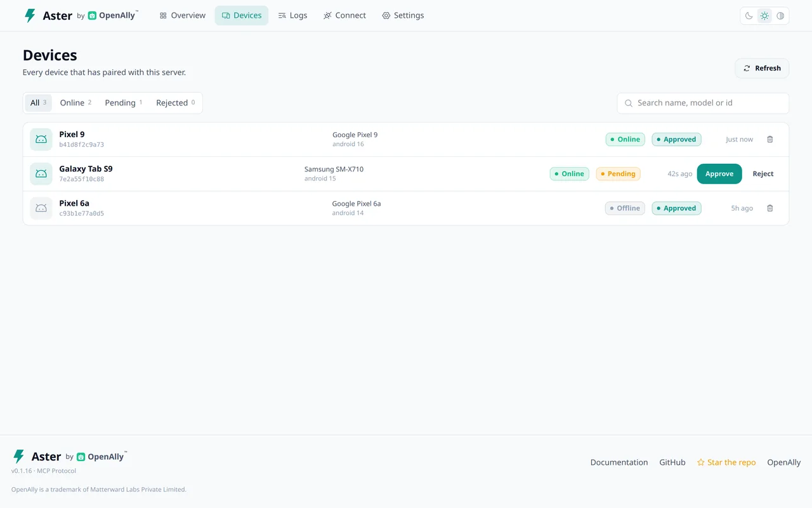Click the Refresh button

[762, 69]
